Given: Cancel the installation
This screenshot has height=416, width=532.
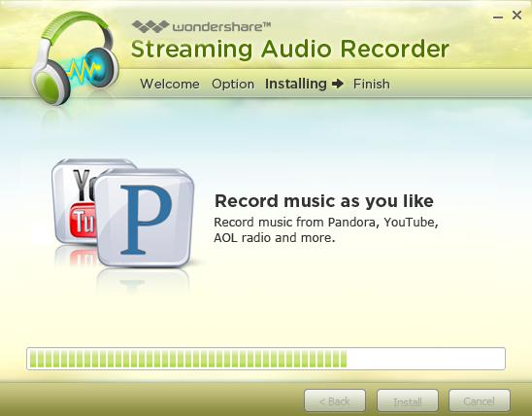Looking at the screenshot, I should tap(480, 400).
